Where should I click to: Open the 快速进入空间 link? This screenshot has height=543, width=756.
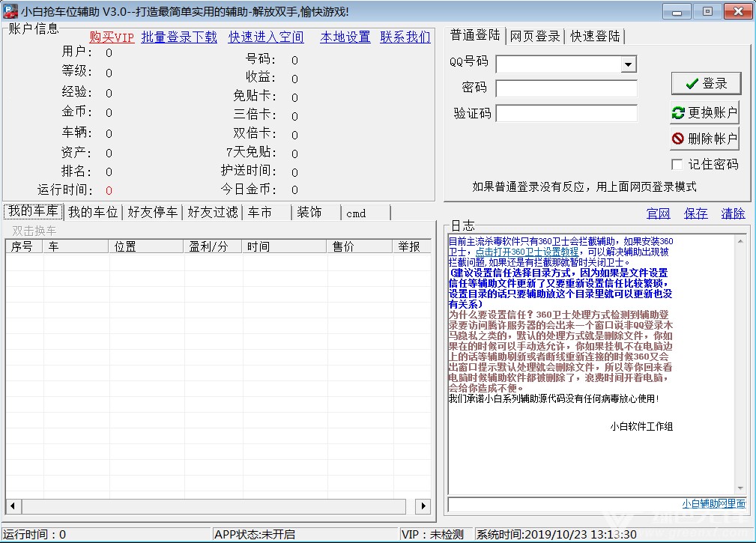click(266, 37)
